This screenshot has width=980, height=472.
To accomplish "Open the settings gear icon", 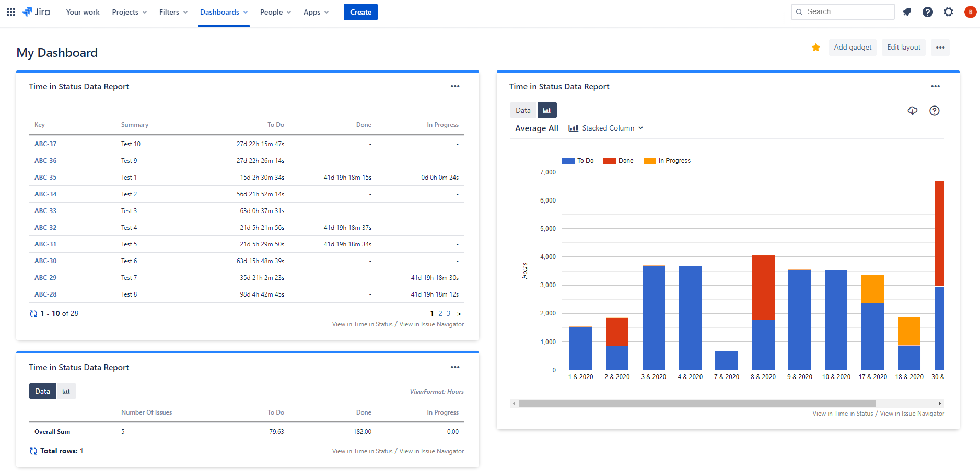I will coord(949,12).
